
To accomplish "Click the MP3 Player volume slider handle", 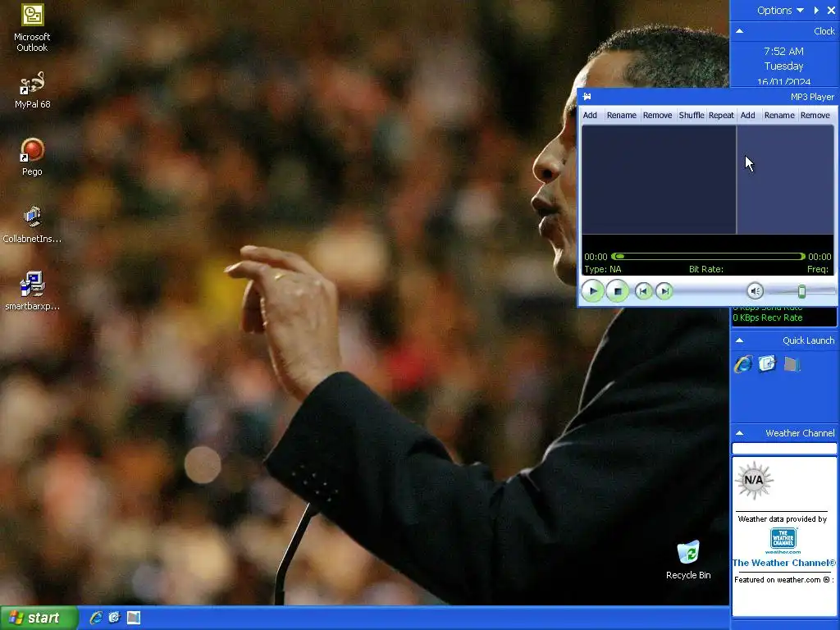I will (801, 291).
